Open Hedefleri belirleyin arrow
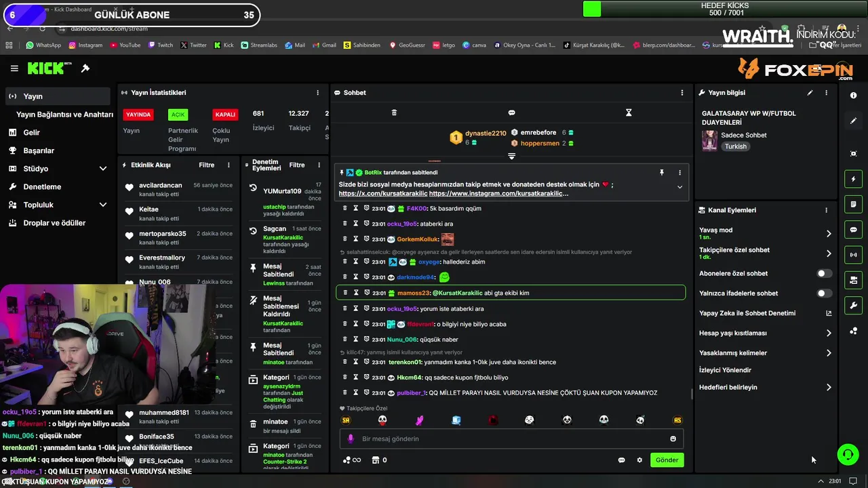868x488 pixels. point(828,388)
